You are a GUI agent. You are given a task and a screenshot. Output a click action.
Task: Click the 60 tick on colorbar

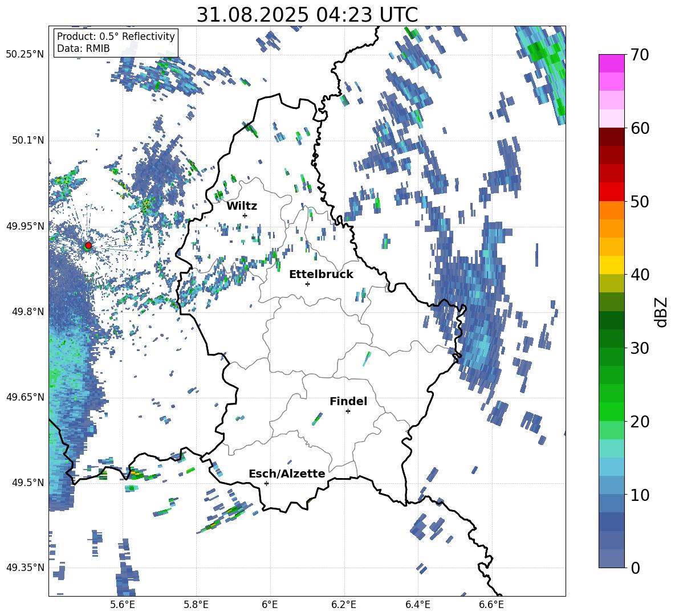click(x=640, y=128)
